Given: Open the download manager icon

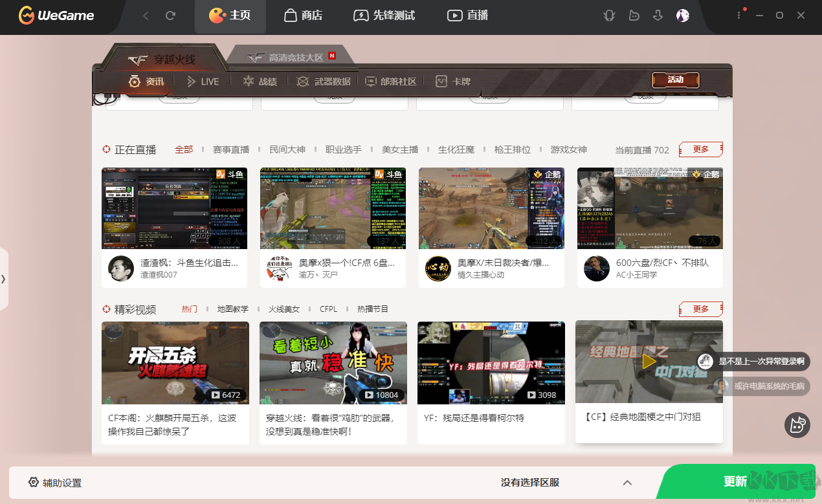Looking at the screenshot, I should click(658, 16).
